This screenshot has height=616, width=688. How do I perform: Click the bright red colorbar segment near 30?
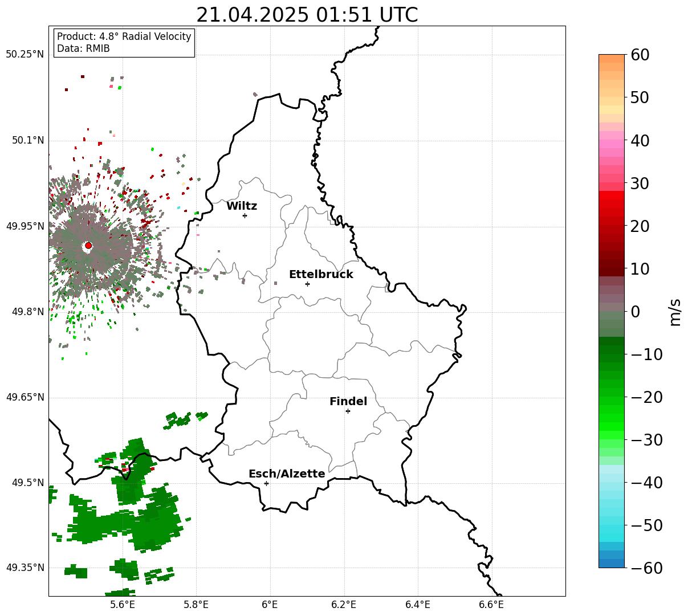(x=612, y=195)
